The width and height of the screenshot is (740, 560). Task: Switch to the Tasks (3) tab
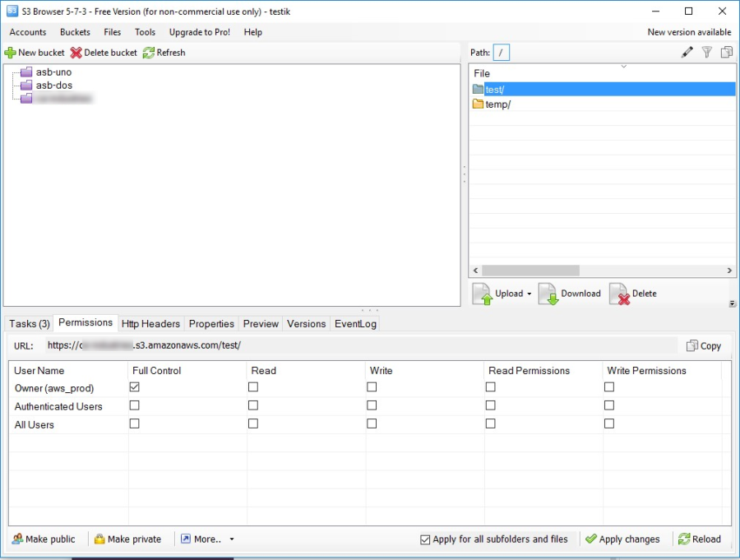pyautogui.click(x=30, y=323)
